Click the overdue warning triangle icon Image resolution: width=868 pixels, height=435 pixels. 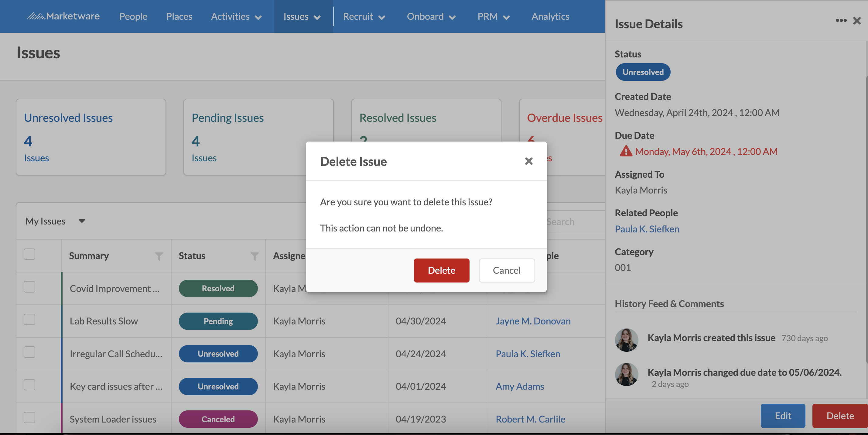pos(626,151)
